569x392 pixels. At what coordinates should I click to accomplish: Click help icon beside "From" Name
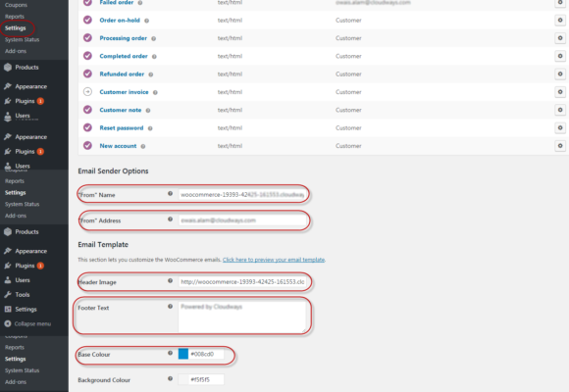click(170, 194)
